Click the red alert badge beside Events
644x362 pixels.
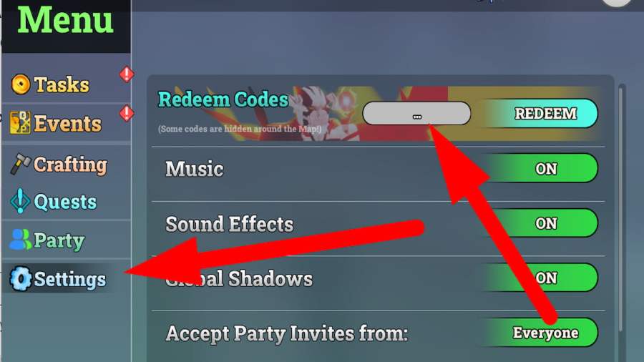127,113
